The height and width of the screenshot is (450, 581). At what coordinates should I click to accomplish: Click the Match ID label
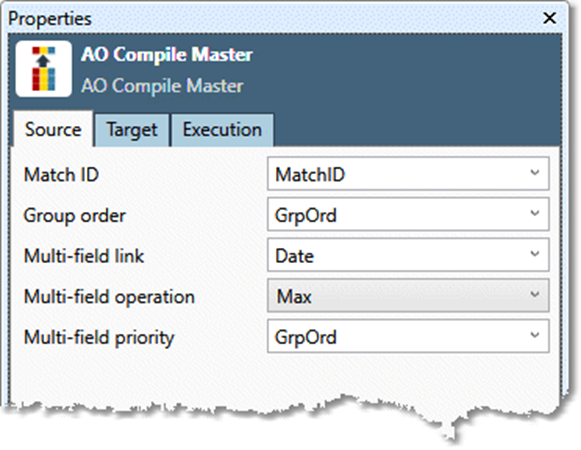(x=61, y=175)
